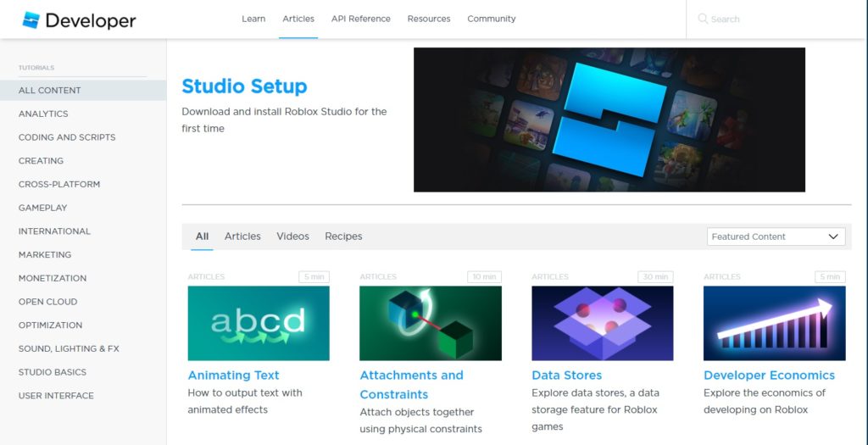Open the API Reference menu
868x445 pixels.
point(361,19)
